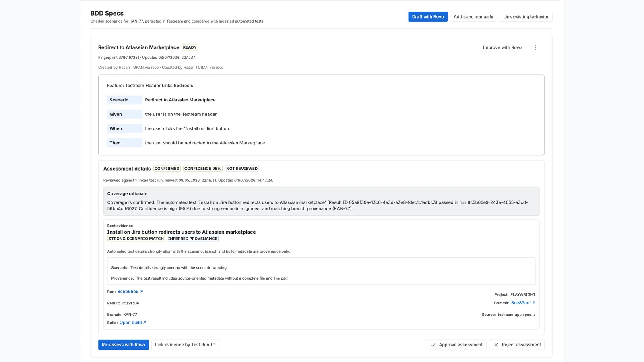This screenshot has width=644, height=362.
Task: Click the Result 05a9f30e value
Action: click(130, 303)
